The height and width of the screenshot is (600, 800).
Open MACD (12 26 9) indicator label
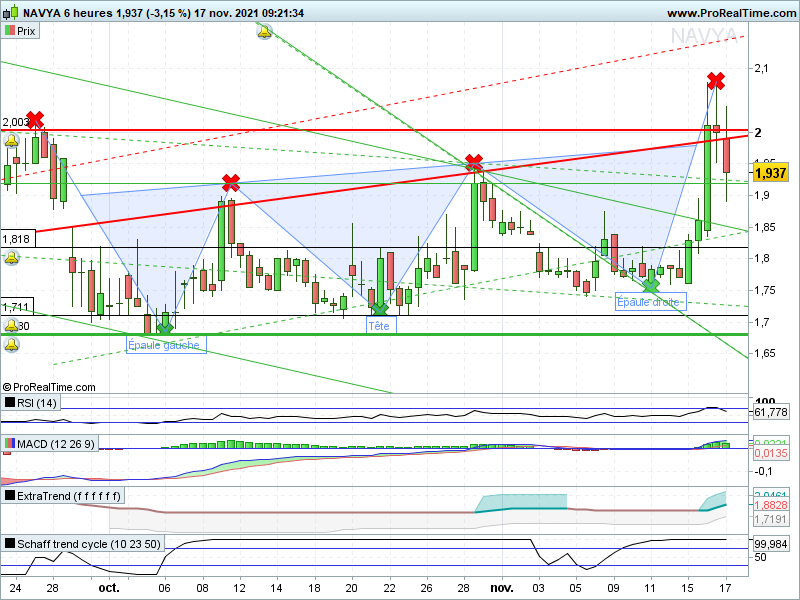click(x=49, y=443)
